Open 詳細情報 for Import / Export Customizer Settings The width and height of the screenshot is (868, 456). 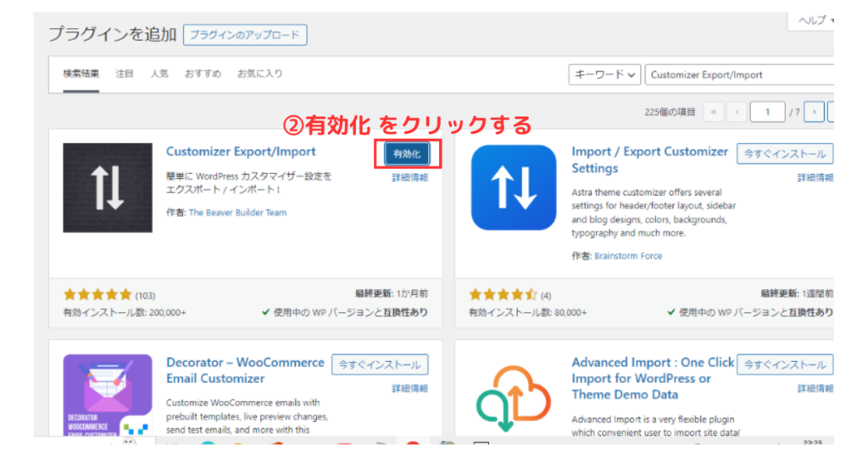click(815, 178)
